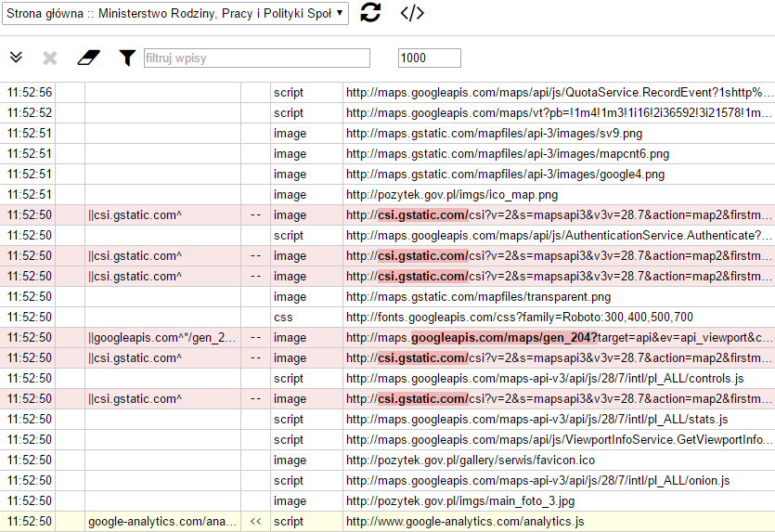Toggle the funnel filter icon
Image resolution: width=775 pixels, height=532 pixels.
[127, 58]
